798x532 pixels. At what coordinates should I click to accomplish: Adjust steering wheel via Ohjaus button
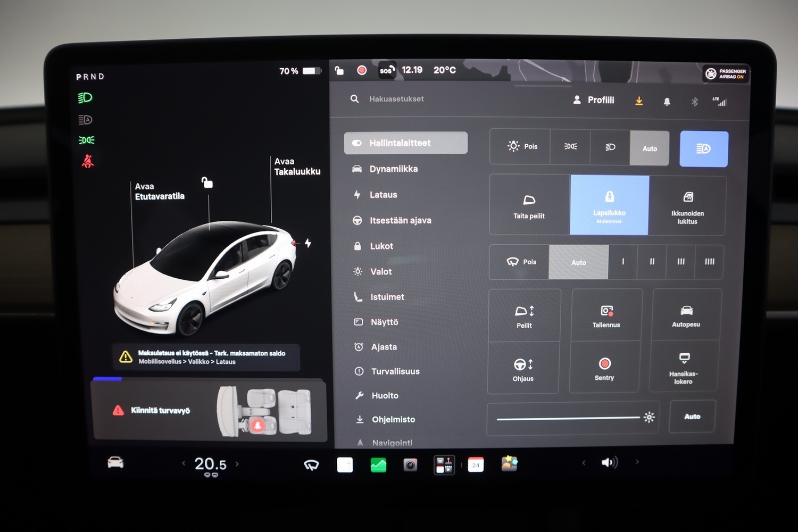pyautogui.click(x=523, y=369)
